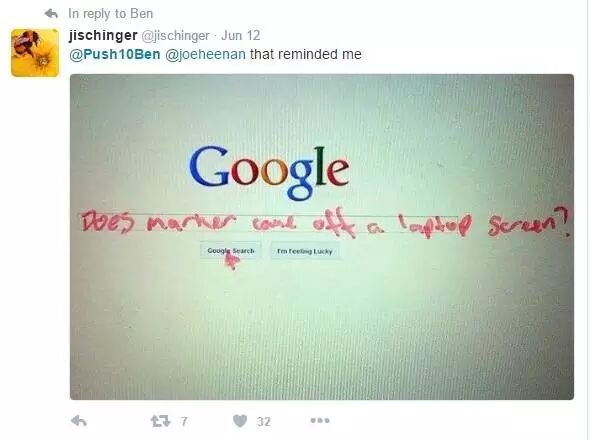
Task: Click the I'm Feeling Lucky button
Action: click(305, 251)
